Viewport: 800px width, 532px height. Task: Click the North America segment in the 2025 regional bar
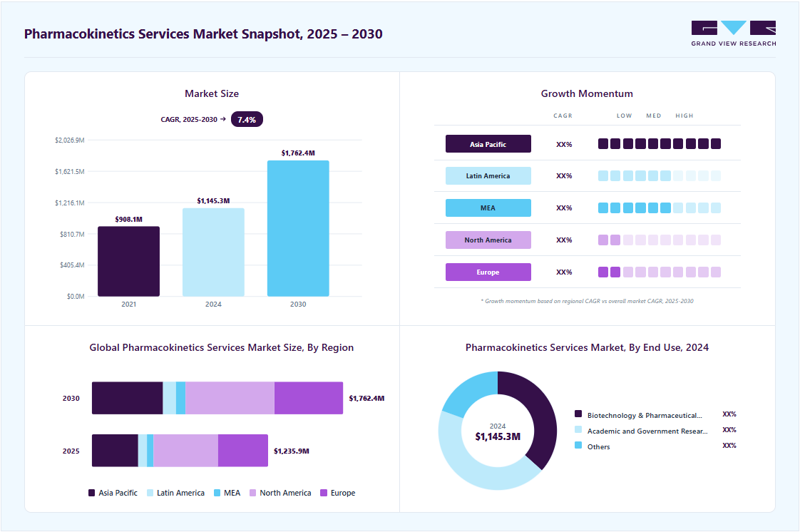click(x=185, y=451)
